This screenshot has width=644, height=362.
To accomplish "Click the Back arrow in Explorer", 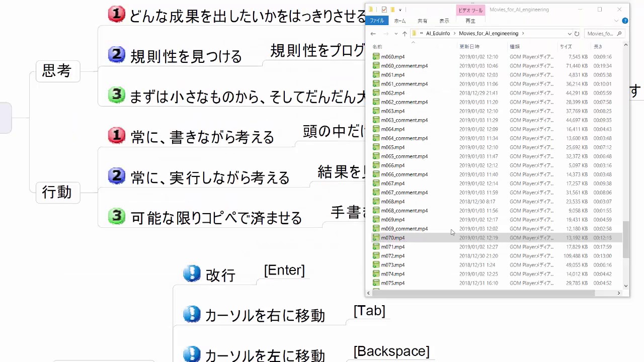I will 373,34.
